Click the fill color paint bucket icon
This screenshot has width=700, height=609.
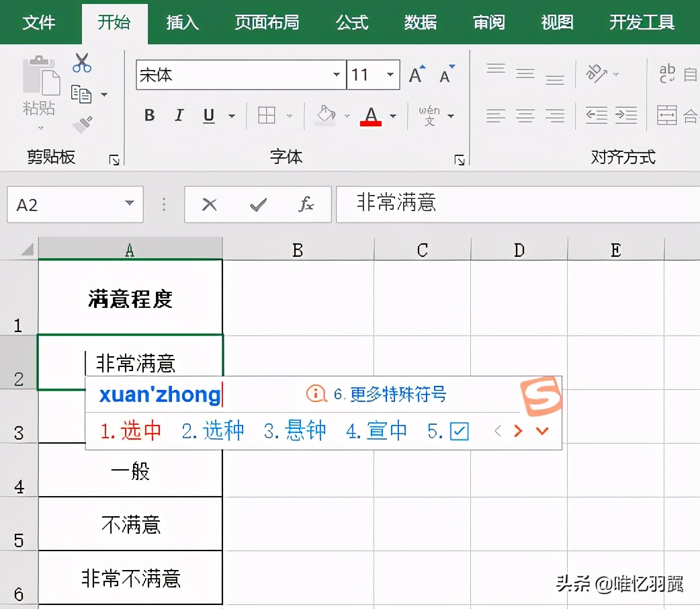tap(325, 115)
